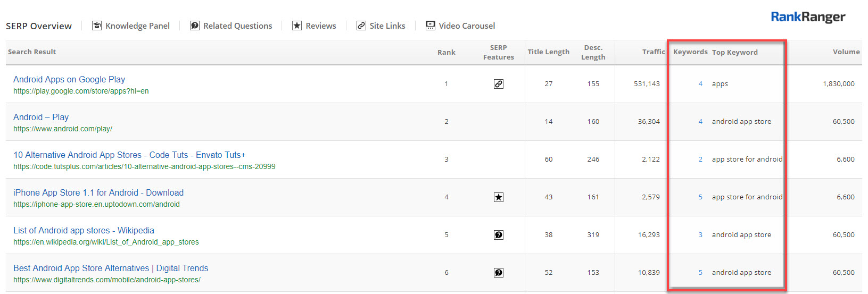868x294 pixels.
Task: Sort by the Traffic column header
Action: [653, 52]
